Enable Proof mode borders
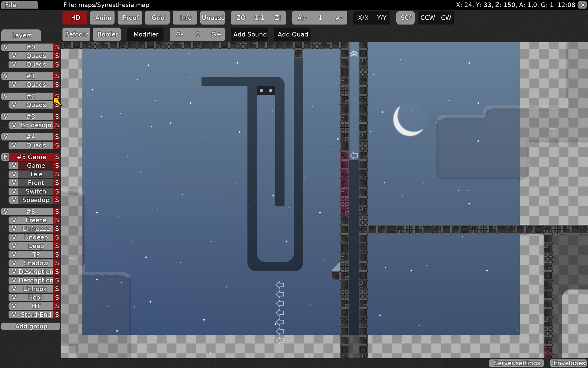This screenshot has height=368, width=588. [x=130, y=17]
